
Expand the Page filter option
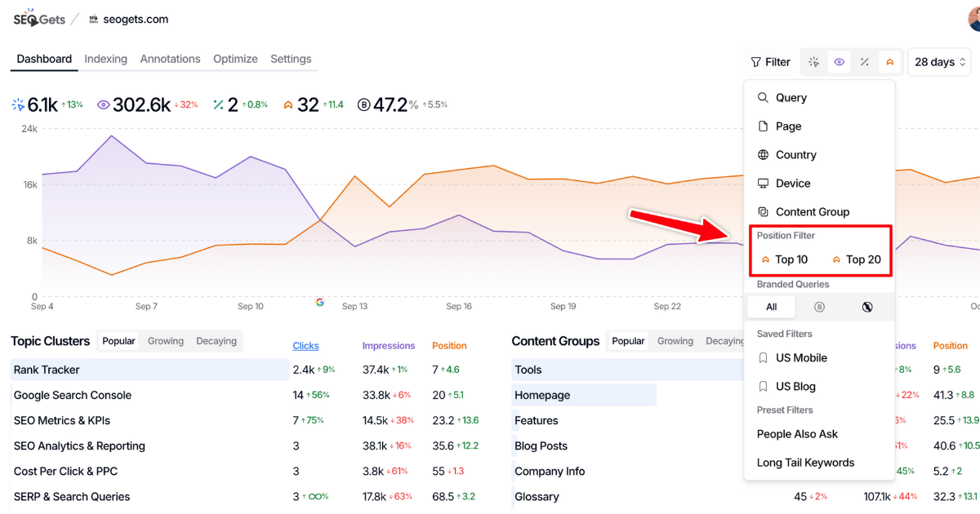(x=788, y=126)
